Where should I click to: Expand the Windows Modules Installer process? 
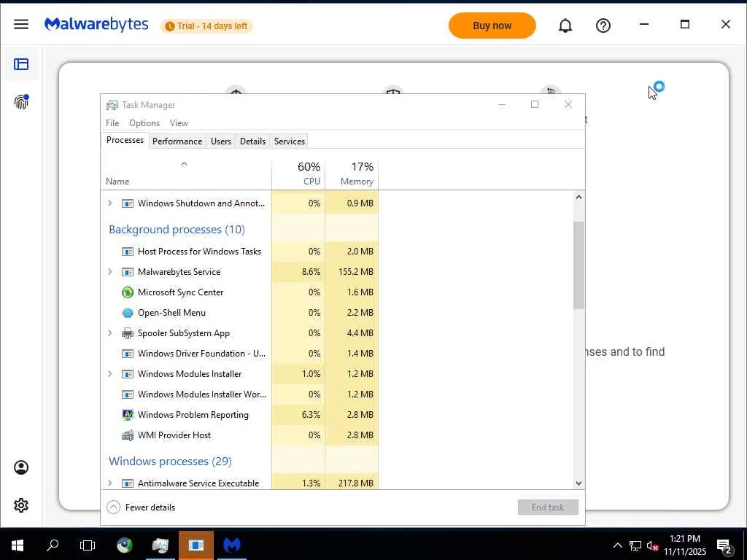point(110,374)
